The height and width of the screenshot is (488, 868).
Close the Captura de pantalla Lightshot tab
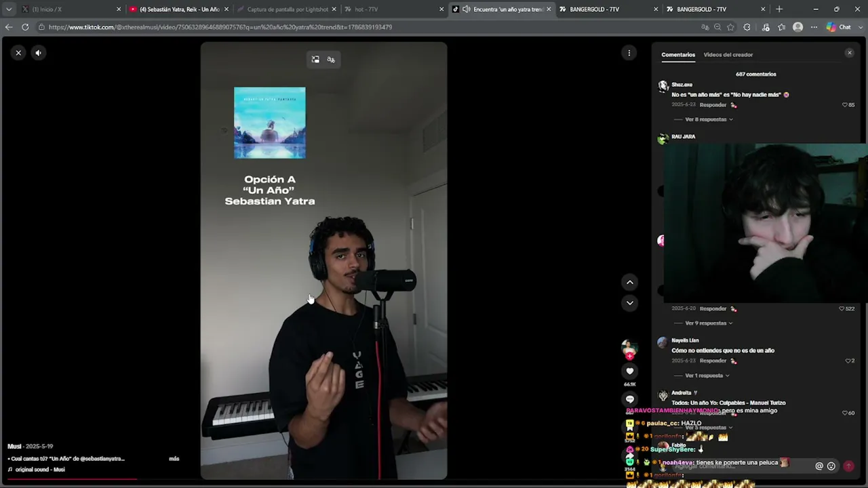[334, 9]
